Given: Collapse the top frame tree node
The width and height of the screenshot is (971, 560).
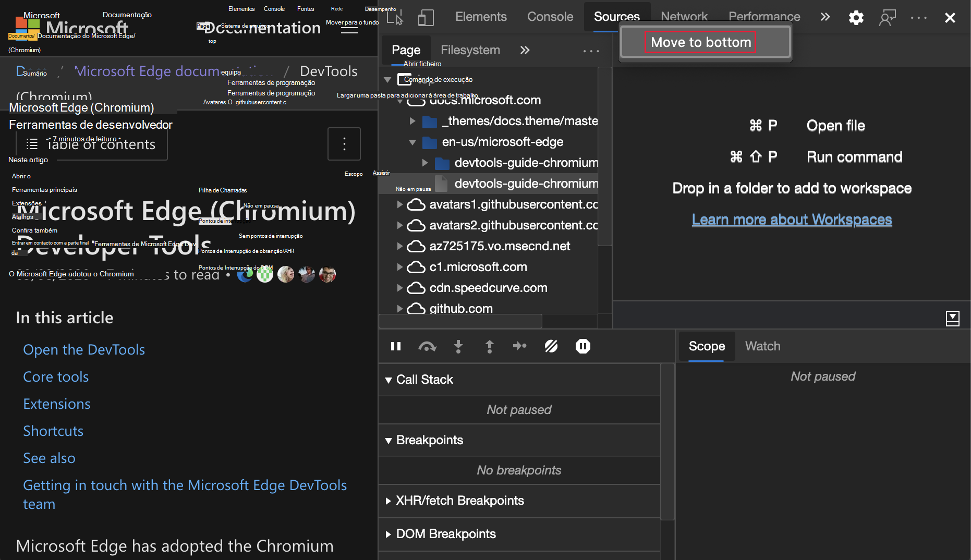Looking at the screenshot, I should (387, 80).
